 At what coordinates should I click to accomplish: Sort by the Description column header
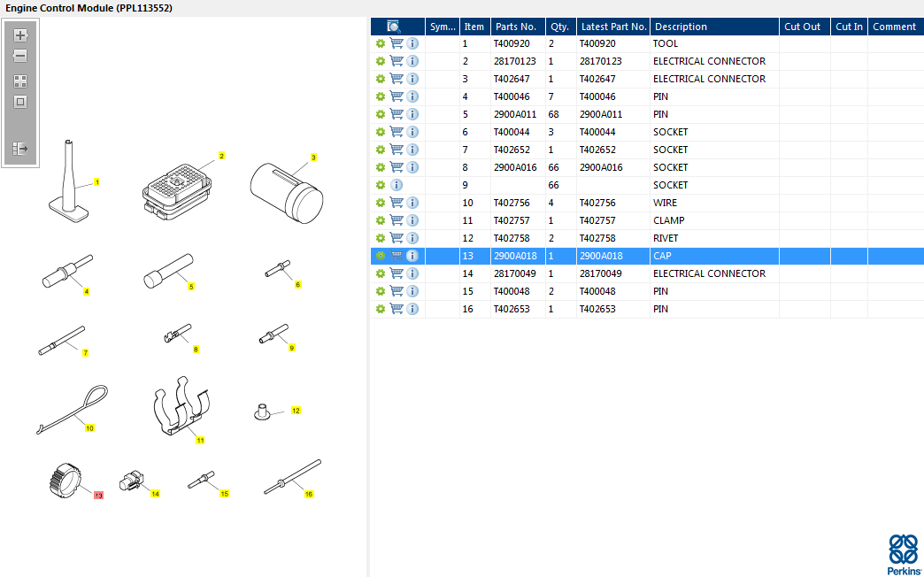714,27
